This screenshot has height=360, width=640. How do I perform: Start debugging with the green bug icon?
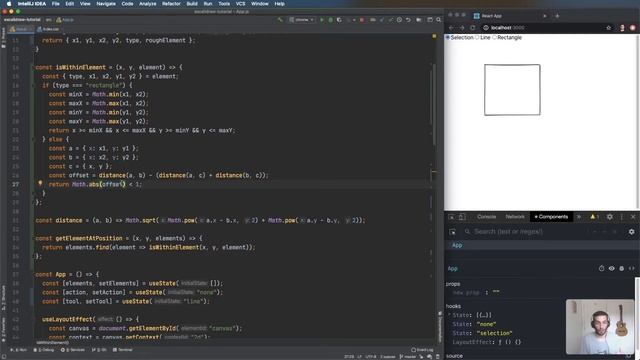coord(330,20)
